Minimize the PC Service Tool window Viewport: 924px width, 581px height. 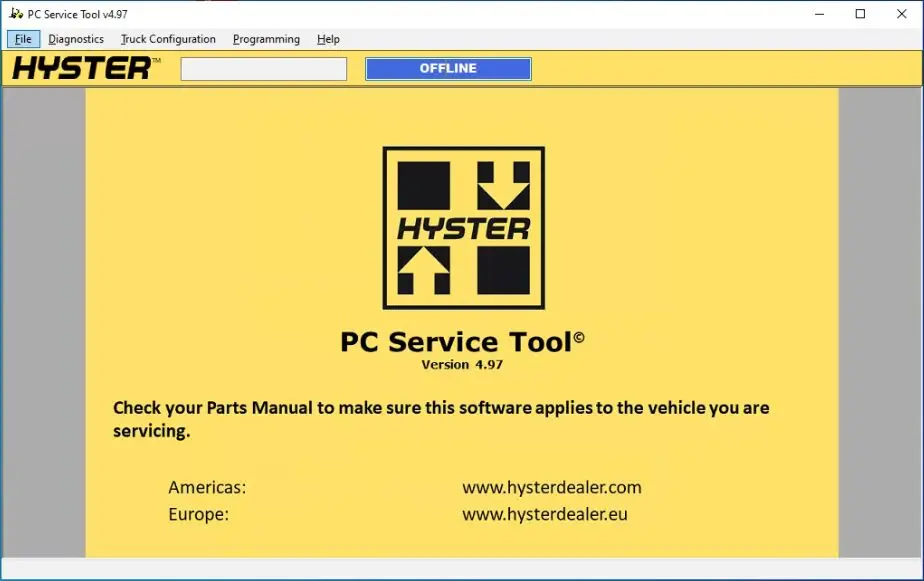pyautogui.click(x=819, y=14)
